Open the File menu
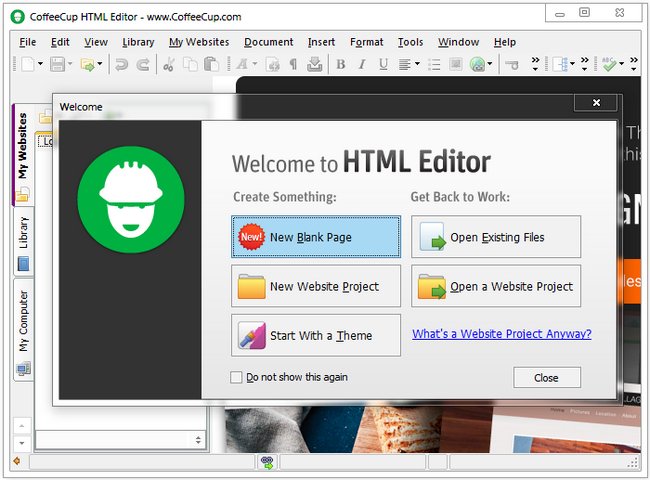Image resolution: width=650 pixels, height=480 pixels. [27, 42]
